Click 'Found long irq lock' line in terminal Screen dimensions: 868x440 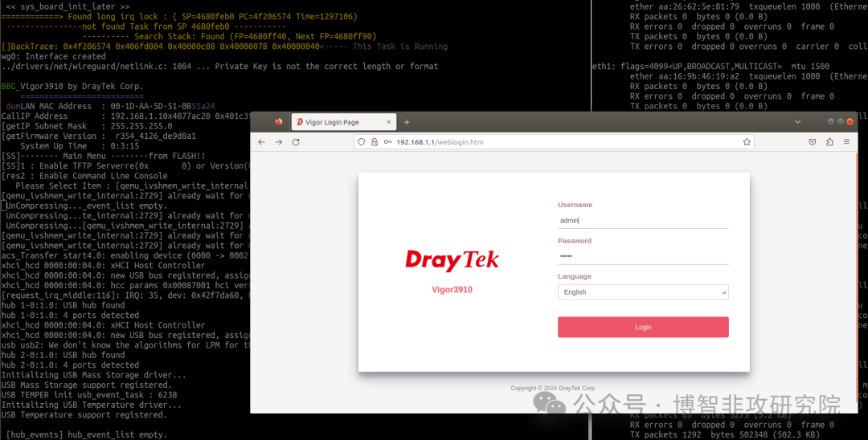click(x=179, y=17)
